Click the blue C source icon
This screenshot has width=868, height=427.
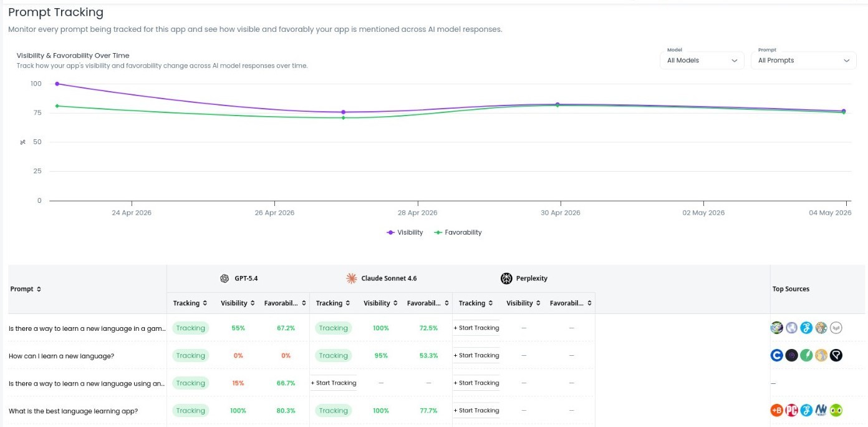776,355
